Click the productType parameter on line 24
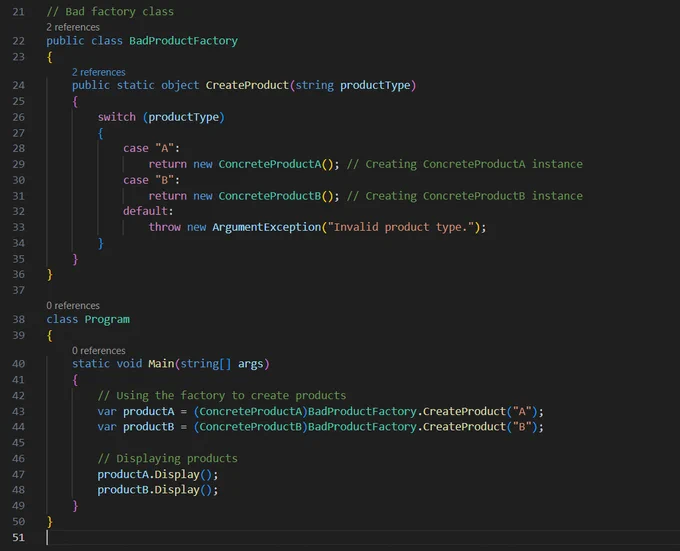The width and height of the screenshot is (680, 551). click(x=375, y=85)
